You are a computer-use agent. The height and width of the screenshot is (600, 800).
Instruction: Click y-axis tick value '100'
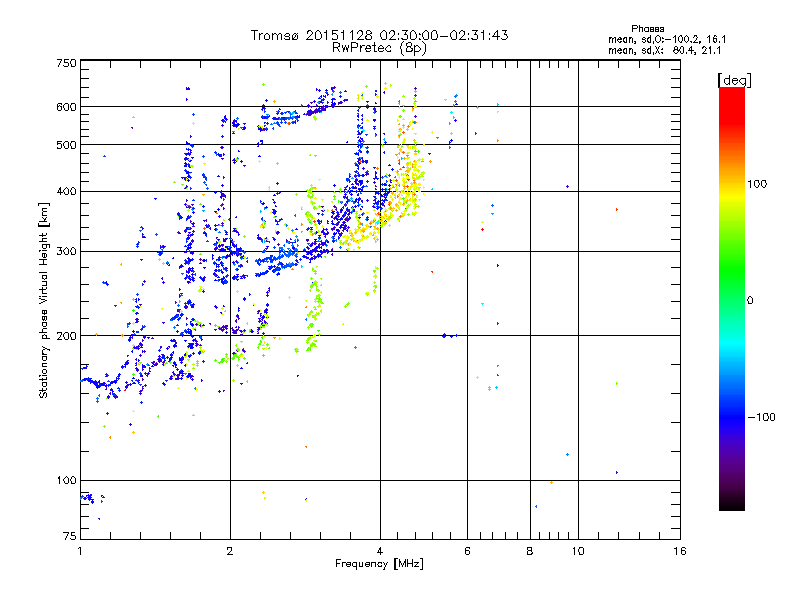pos(66,481)
